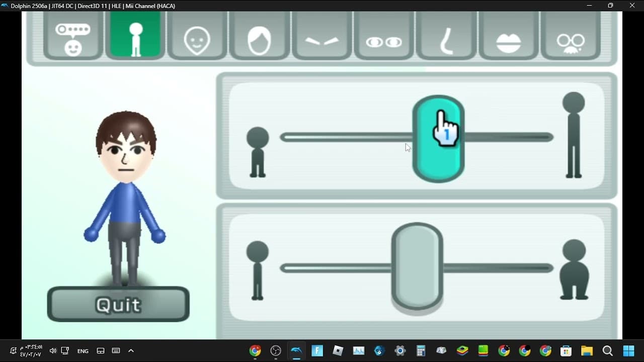This screenshot has width=644, height=362.
Task: Open the notification bell in system tray
Action: [x=13, y=351]
